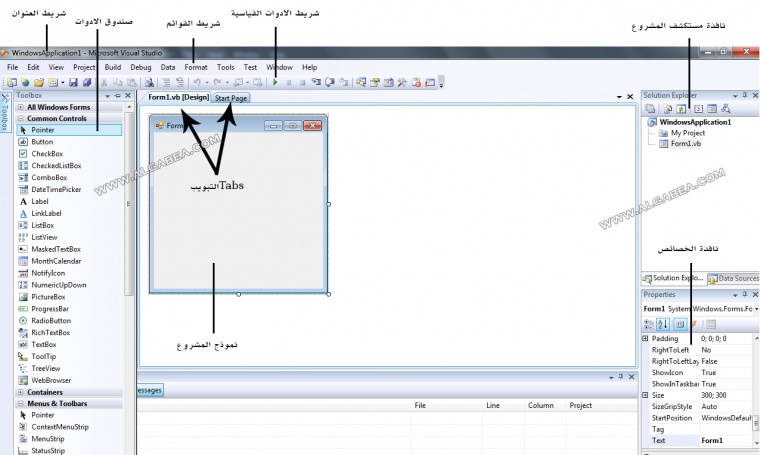The width and height of the screenshot is (760, 455).
Task: Click the Cut scissors toolbar icon
Action: pyautogui.click(x=104, y=82)
